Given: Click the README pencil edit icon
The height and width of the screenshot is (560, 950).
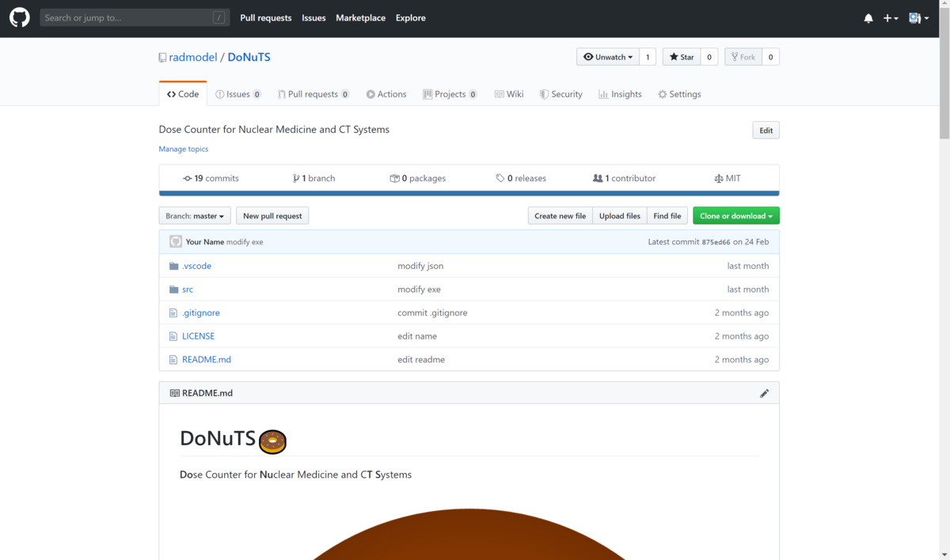Looking at the screenshot, I should [x=764, y=393].
